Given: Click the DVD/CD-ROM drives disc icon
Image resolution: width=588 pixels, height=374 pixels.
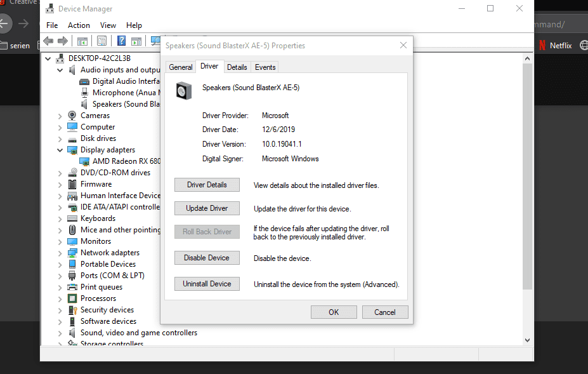Looking at the screenshot, I should (72, 172).
